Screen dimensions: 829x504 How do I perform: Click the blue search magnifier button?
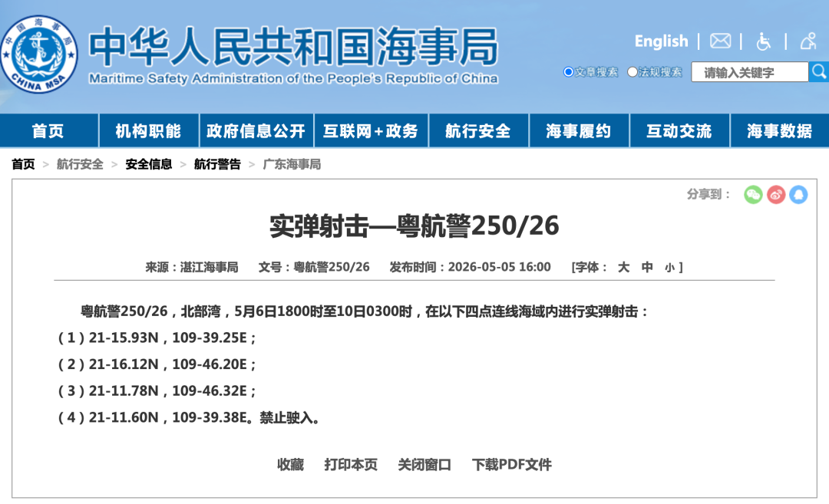pyautogui.click(x=819, y=72)
